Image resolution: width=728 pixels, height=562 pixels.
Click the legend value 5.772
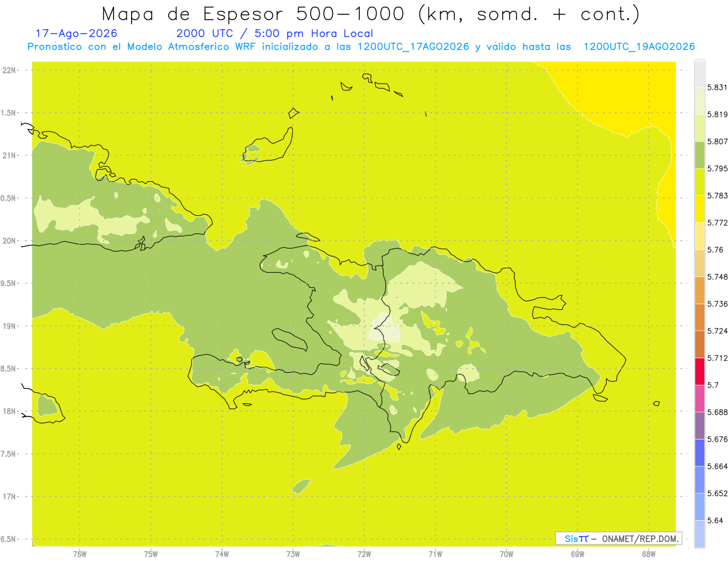coord(717,222)
